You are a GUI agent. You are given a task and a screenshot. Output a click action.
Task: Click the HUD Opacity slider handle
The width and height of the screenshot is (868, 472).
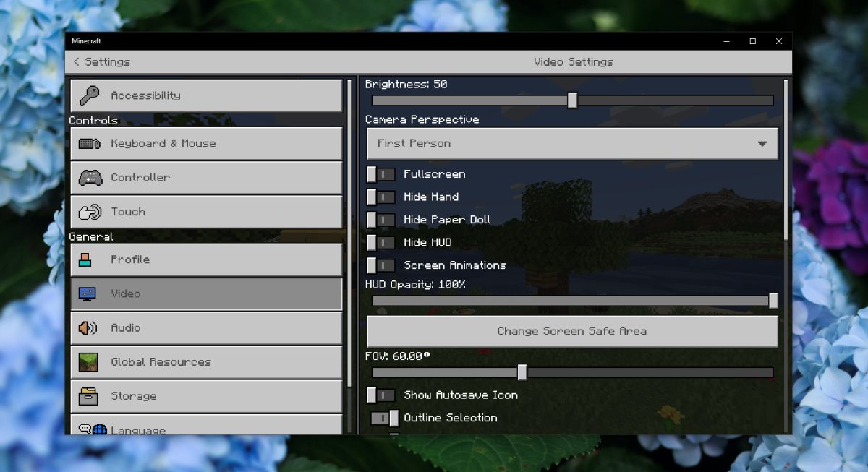[773, 301]
